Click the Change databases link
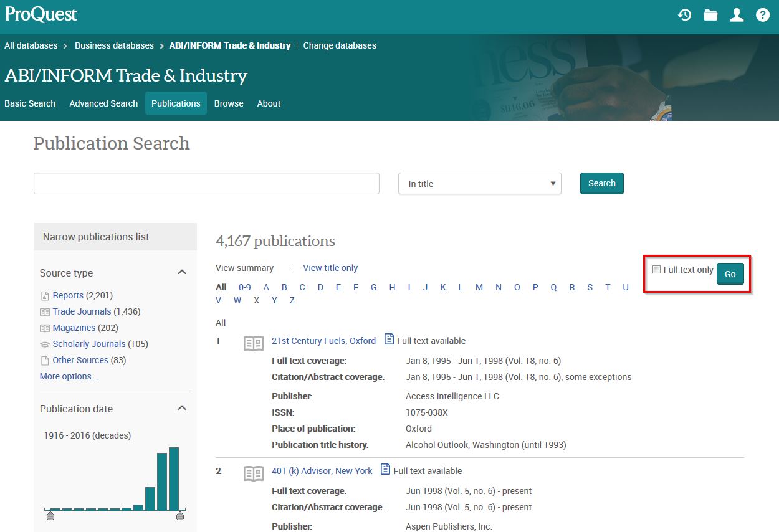This screenshot has height=532, width=779. click(340, 45)
